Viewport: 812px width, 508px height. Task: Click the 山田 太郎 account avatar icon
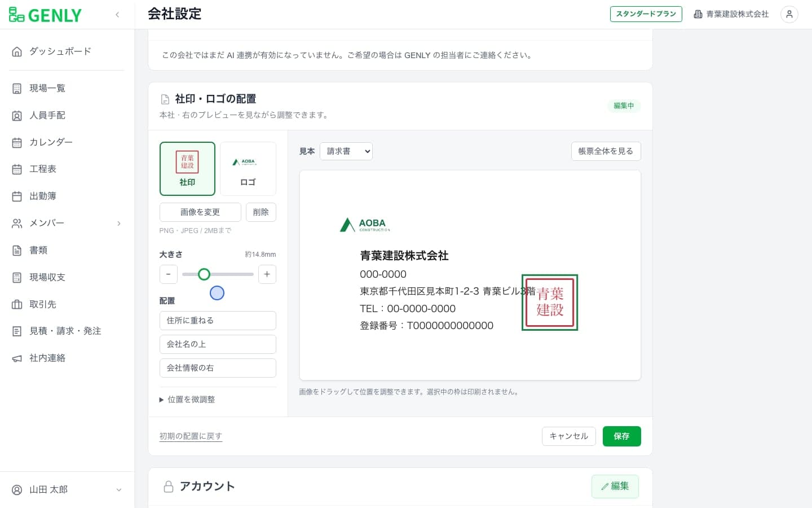[17, 490]
